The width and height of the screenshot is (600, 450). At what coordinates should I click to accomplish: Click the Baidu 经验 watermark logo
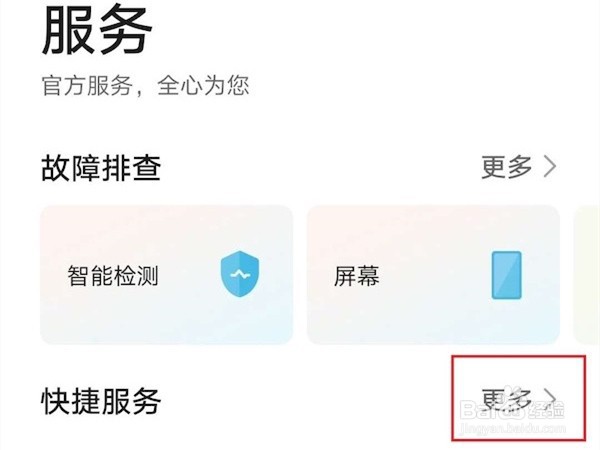(x=512, y=409)
